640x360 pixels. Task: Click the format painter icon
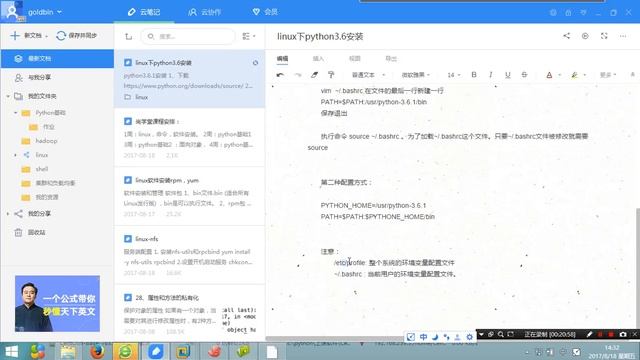coord(331,75)
